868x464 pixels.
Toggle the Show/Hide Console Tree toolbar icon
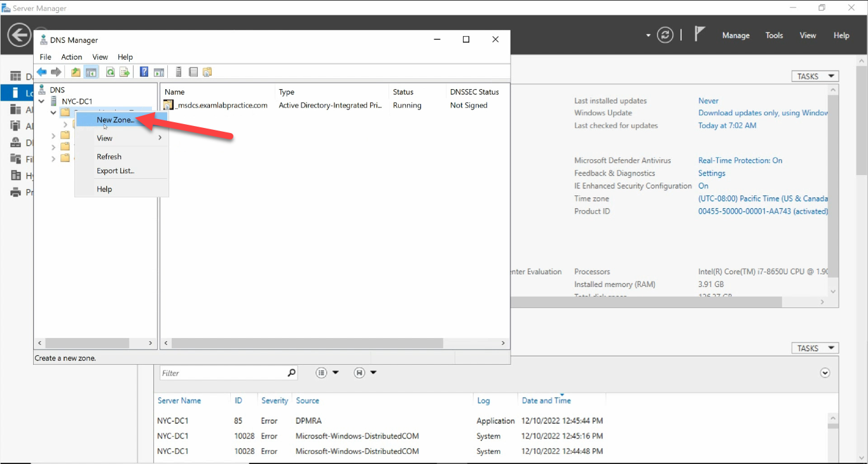point(91,72)
